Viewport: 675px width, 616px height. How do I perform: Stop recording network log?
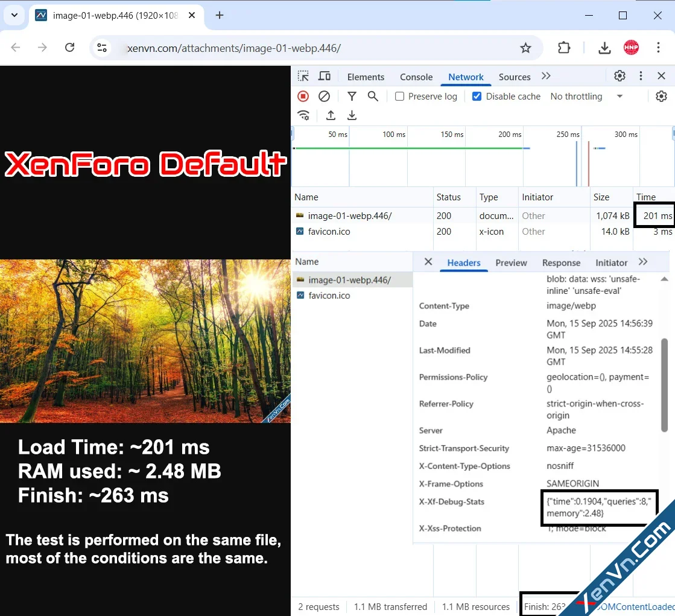(303, 96)
